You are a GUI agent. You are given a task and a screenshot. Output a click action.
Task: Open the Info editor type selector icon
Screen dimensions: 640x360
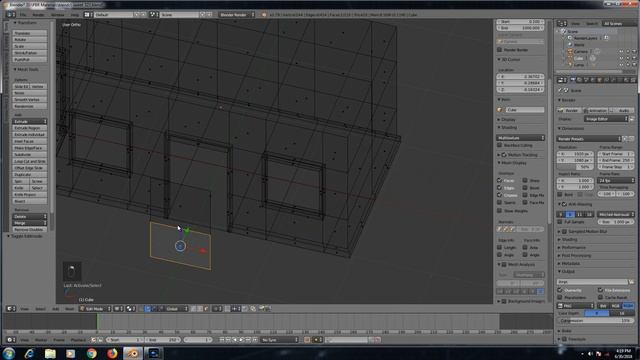coord(11,14)
